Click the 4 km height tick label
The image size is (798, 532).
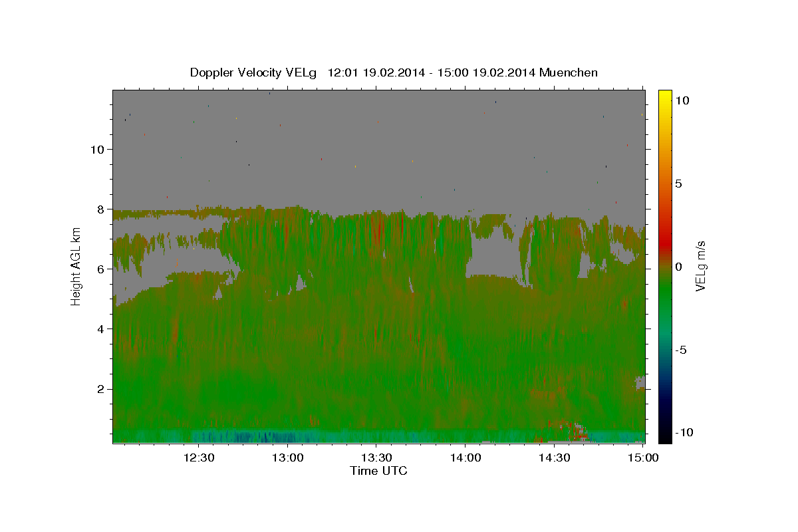pos(100,329)
